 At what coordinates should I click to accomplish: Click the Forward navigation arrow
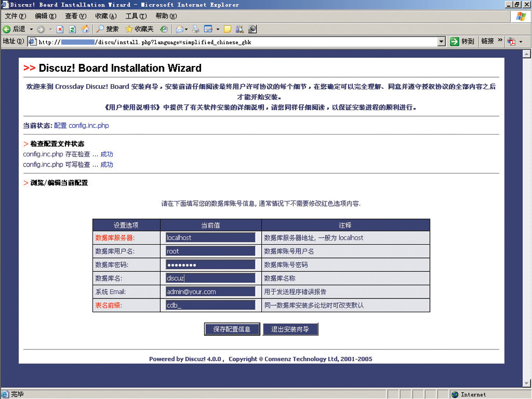click(41, 29)
